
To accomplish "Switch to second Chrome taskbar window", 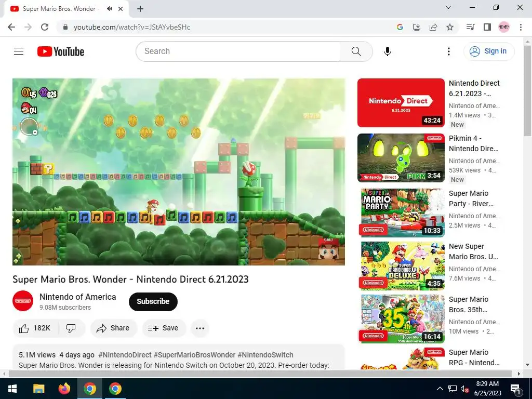I will [x=115, y=389].
